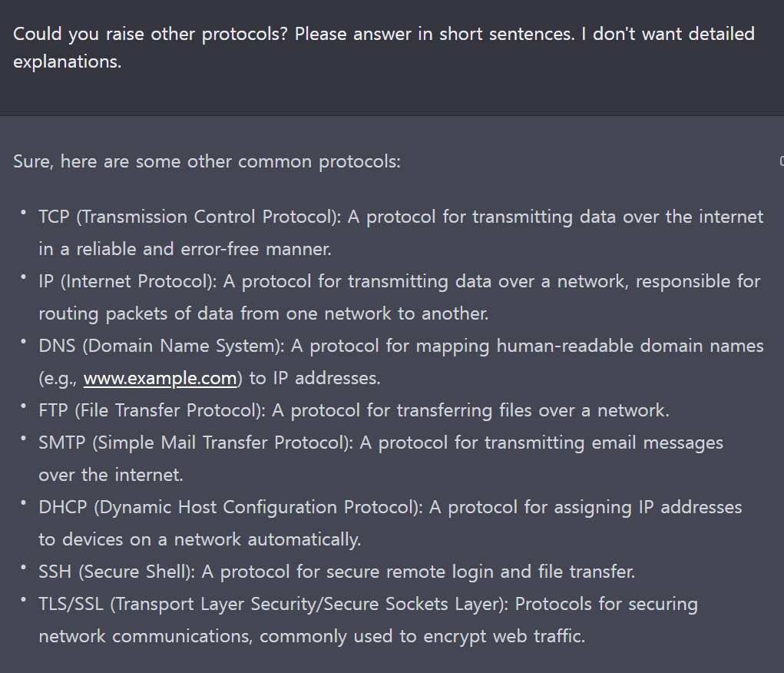
Task: Click the bullet point before the SSH entry
Action: [23, 568]
